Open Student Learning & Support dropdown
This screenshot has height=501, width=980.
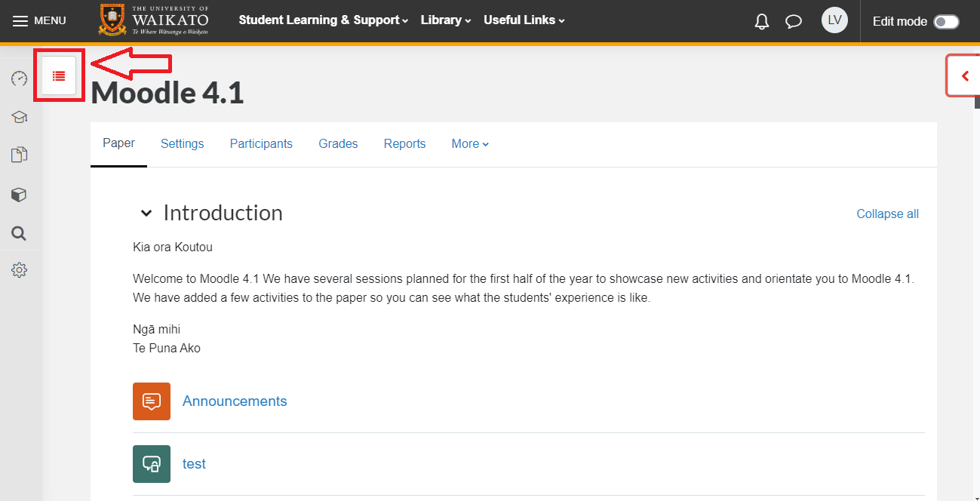click(323, 20)
